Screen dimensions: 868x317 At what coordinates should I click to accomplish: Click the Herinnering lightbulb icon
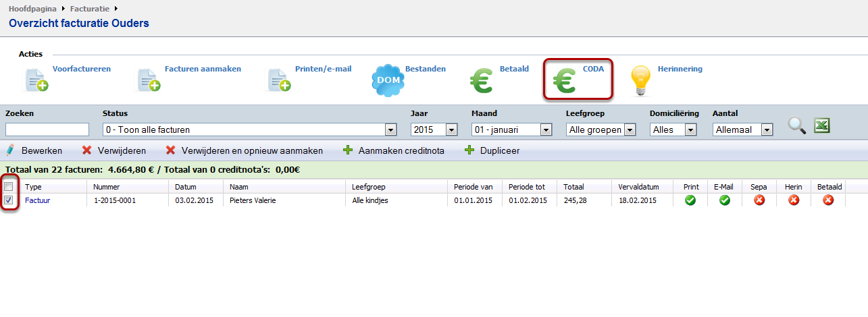[x=640, y=81]
